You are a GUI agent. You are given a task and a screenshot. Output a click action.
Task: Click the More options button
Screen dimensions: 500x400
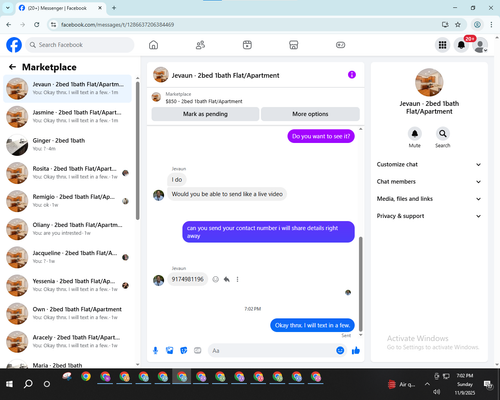pyautogui.click(x=310, y=114)
